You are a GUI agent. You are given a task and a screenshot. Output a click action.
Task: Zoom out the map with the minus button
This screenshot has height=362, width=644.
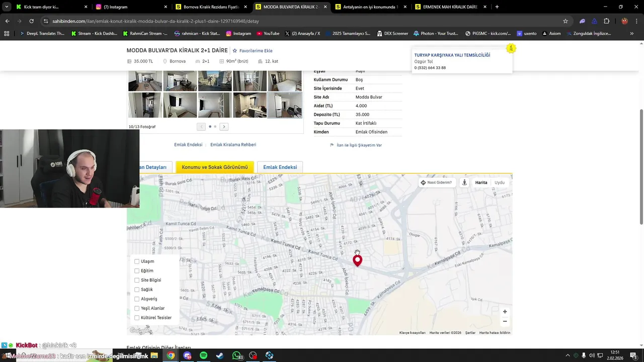(x=505, y=321)
